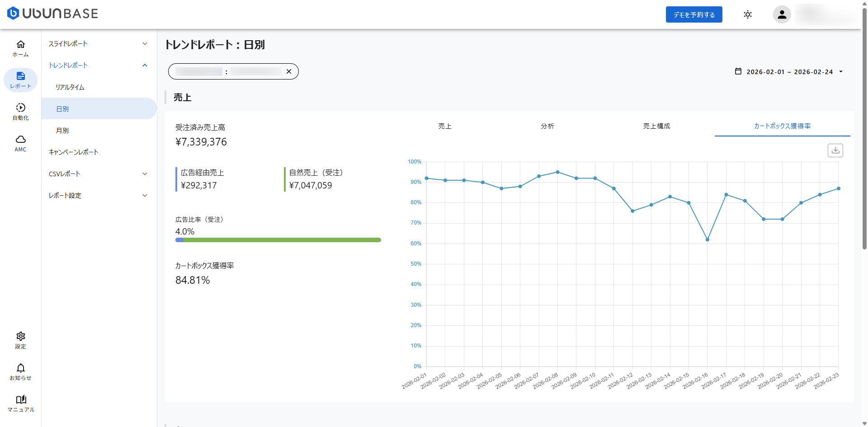Switch to the 分析 chart tab
The height and width of the screenshot is (427, 868).
[547, 126]
